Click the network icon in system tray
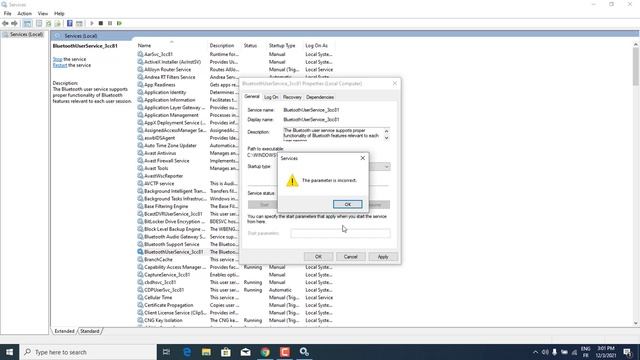The image size is (640, 360). [574, 352]
